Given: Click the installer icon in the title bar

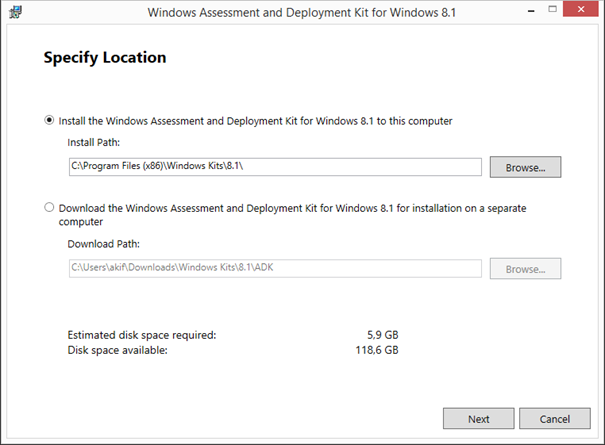Looking at the screenshot, I should [15, 12].
